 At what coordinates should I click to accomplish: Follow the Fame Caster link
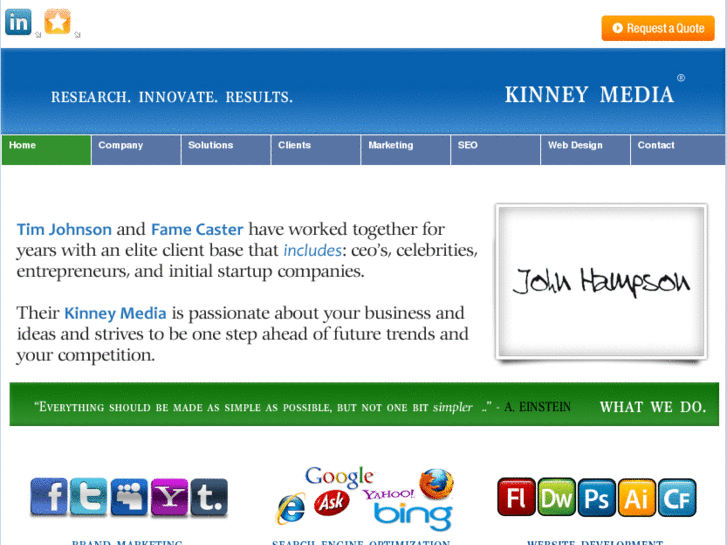click(x=197, y=230)
